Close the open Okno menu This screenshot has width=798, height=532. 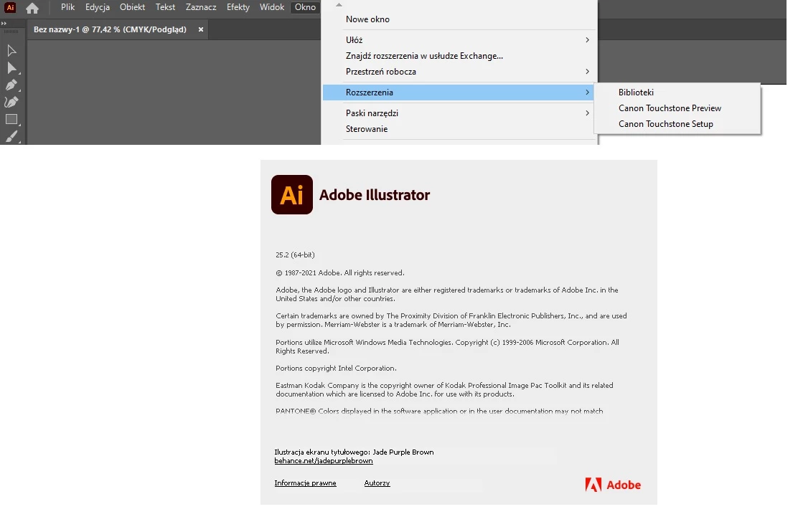306,7
